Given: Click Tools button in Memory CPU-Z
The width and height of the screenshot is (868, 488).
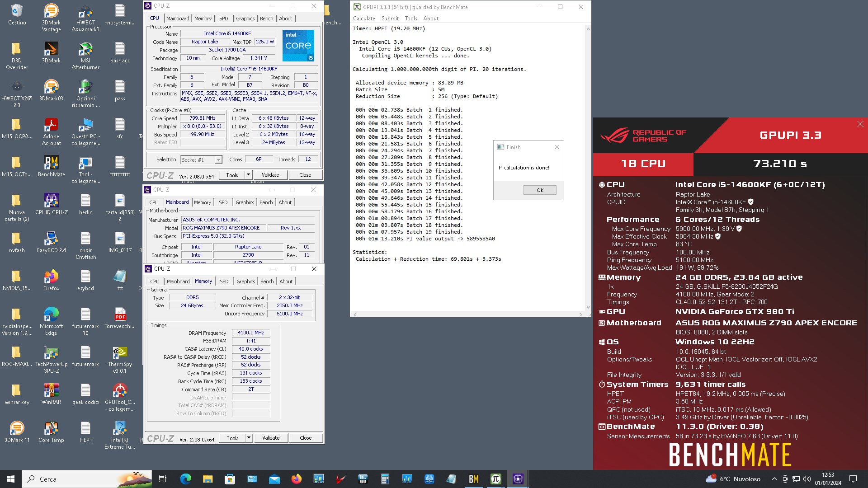Looking at the screenshot, I should click(232, 438).
